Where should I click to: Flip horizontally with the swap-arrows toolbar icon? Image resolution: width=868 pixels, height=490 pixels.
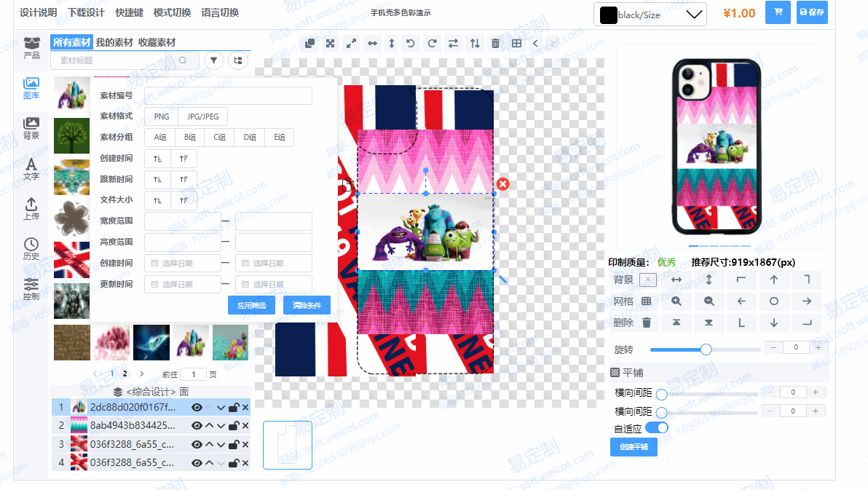(x=454, y=43)
